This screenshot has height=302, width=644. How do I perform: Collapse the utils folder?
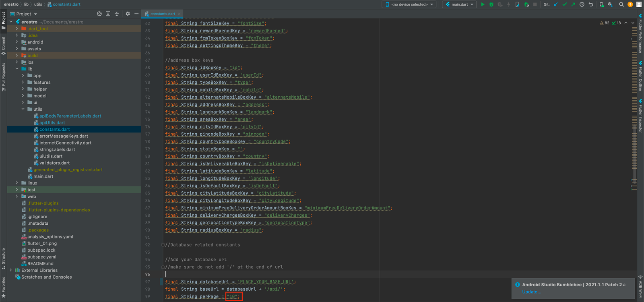click(x=23, y=109)
